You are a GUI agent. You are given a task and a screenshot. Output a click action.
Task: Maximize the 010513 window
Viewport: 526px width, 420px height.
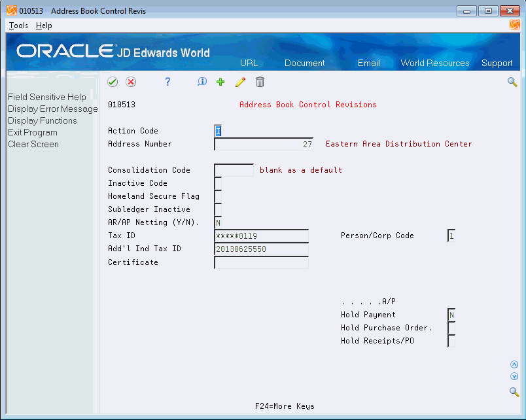point(488,11)
